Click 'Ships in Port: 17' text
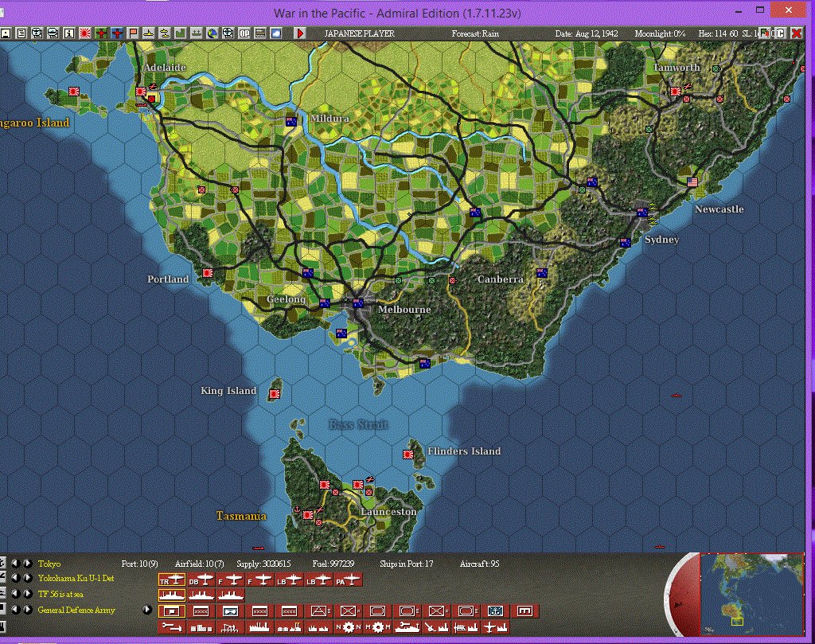Viewport: 815px width, 644px height. [407, 564]
